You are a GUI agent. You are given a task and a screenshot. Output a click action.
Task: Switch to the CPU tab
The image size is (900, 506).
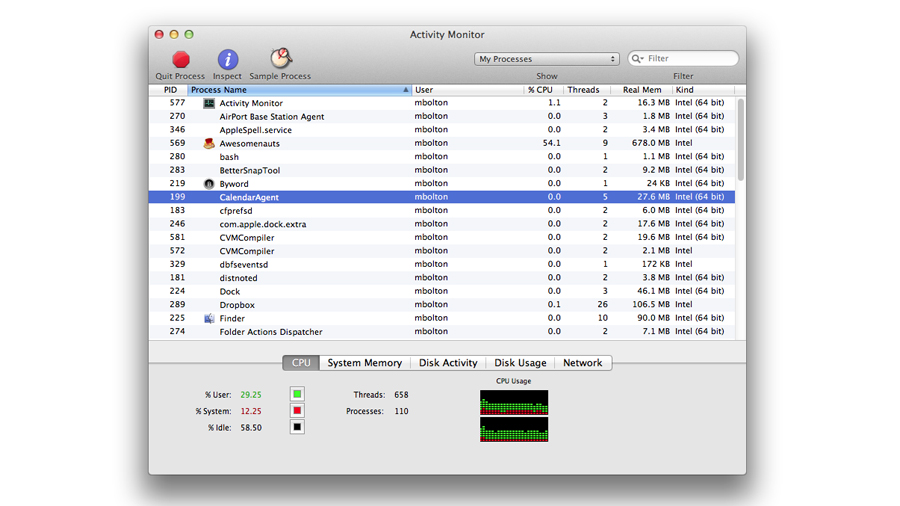click(301, 363)
